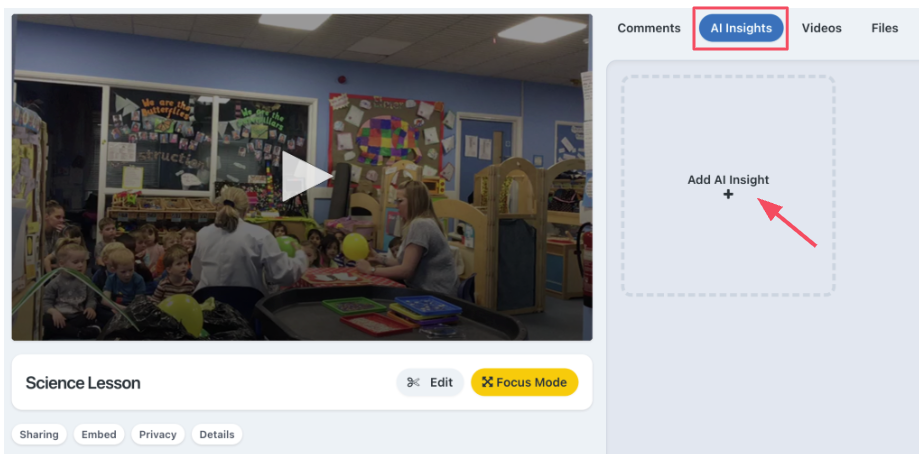Screen dimensions: 919x454
Task: Open the Videos tab
Action: (822, 28)
